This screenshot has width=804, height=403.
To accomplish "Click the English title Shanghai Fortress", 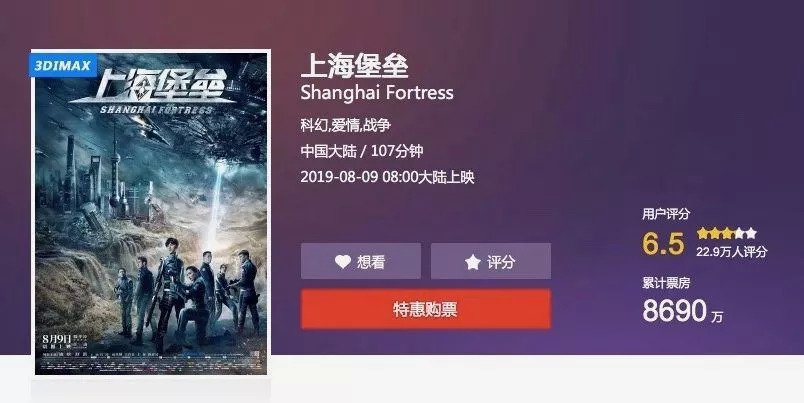I will point(377,93).
